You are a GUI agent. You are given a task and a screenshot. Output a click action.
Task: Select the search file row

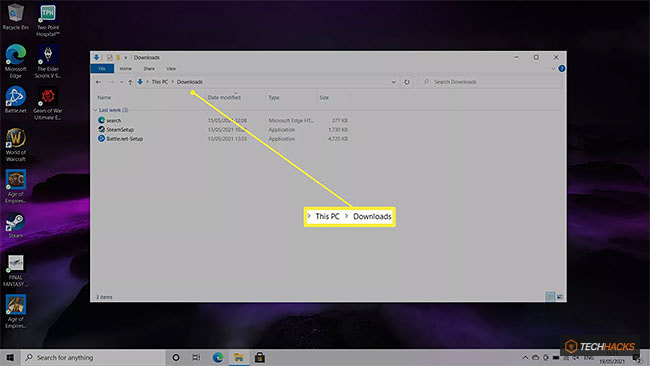(x=223, y=120)
